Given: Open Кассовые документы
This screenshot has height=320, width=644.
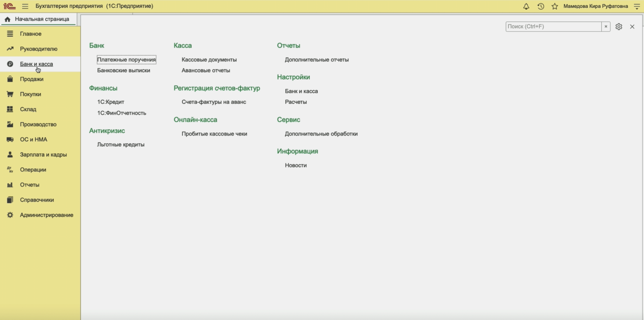Looking at the screenshot, I should click(209, 60).
